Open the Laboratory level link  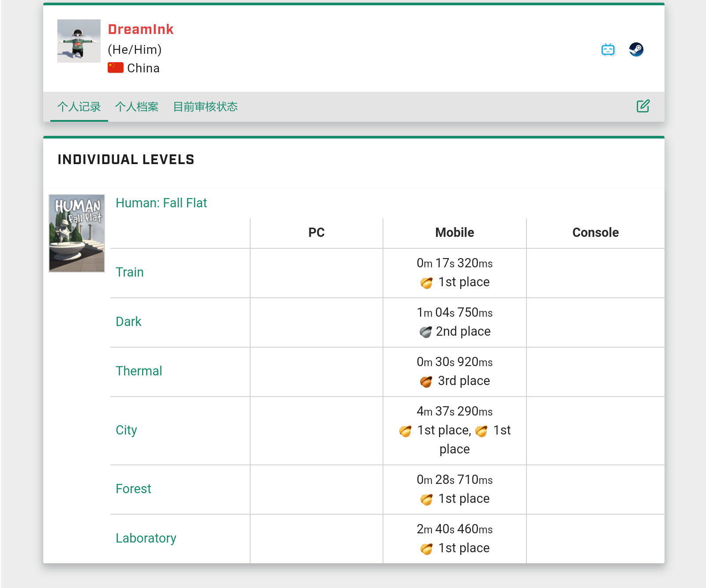(146, 538)
